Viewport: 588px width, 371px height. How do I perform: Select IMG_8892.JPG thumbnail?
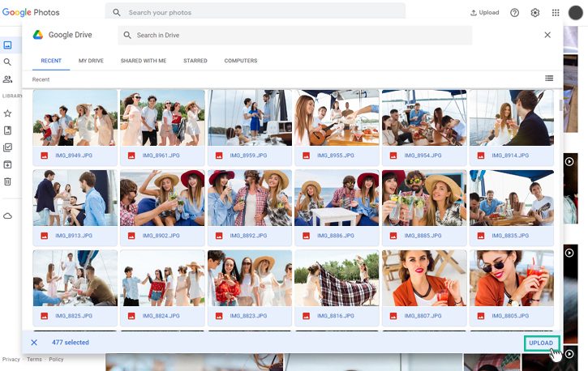[250, 198]
